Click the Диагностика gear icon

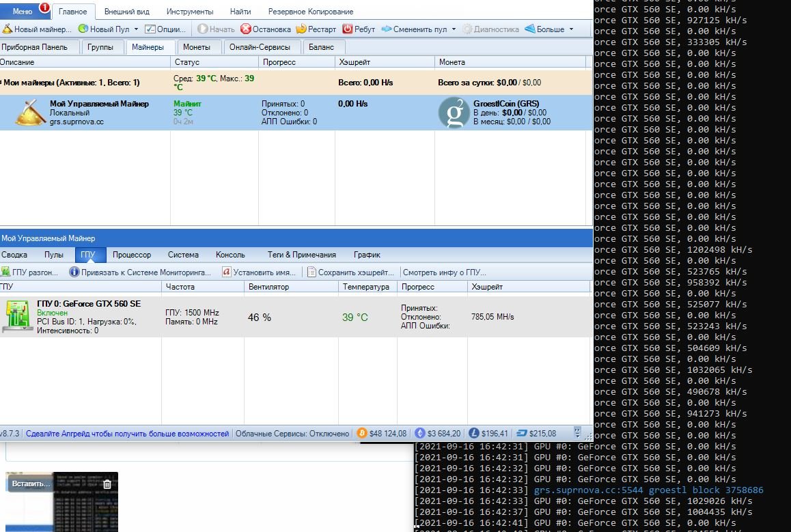tap(468, 29)
